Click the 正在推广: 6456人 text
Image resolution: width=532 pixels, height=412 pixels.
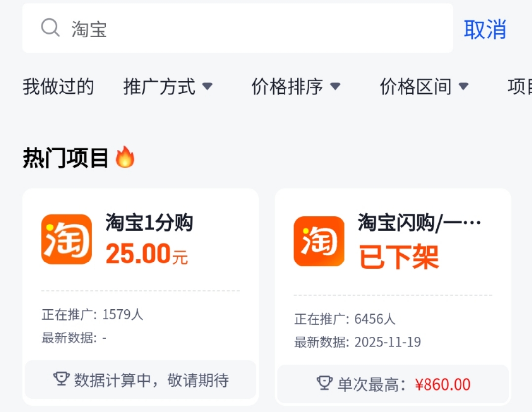coord(345,319)
